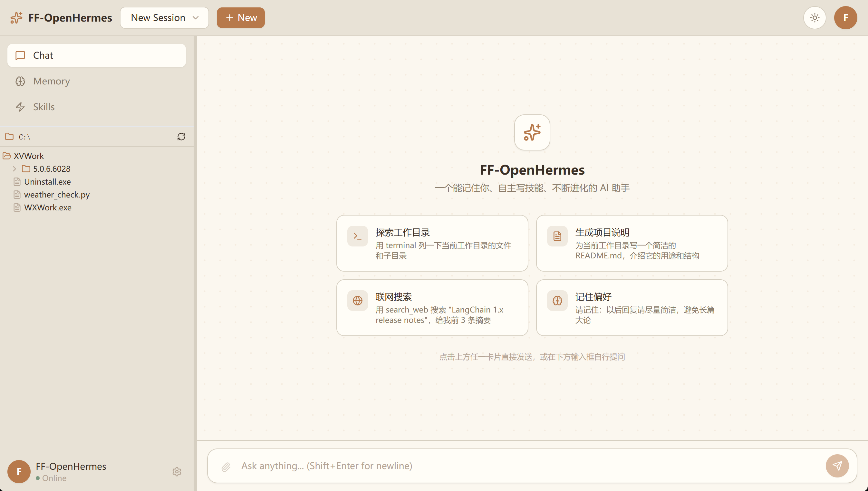Click the Skills lightning bolt icon
868x491 pixels.
coord(20,107)
